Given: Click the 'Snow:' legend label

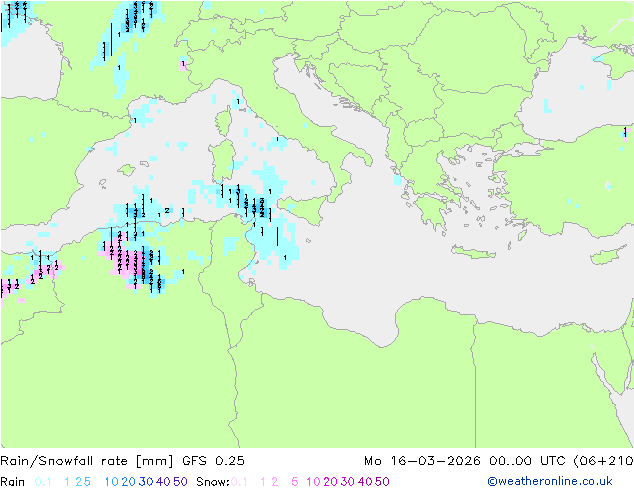Looking at the screenshot, I should point(213,482).
